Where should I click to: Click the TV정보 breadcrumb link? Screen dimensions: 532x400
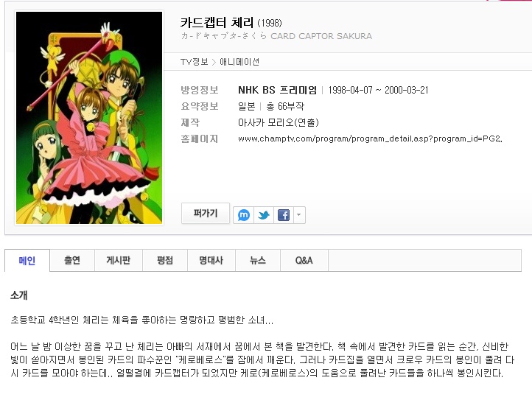pyautogui.click(x=194, y=62)
